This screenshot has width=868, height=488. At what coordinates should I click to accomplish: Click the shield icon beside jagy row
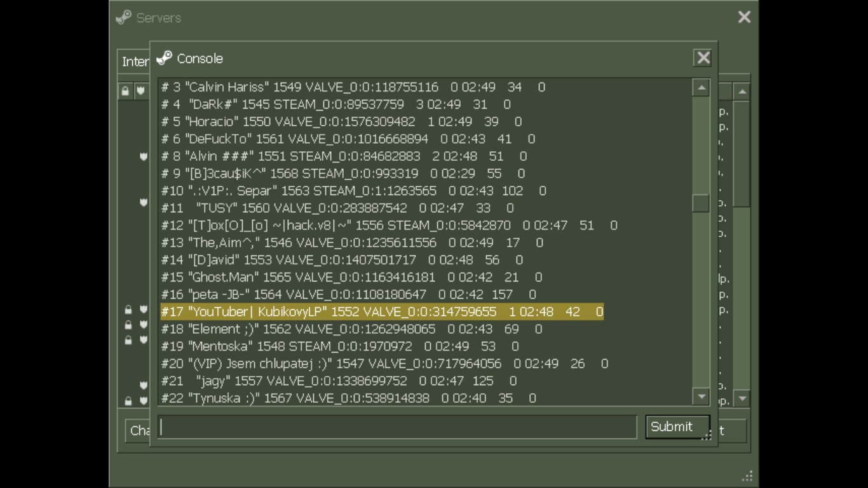tap(144, 385)
